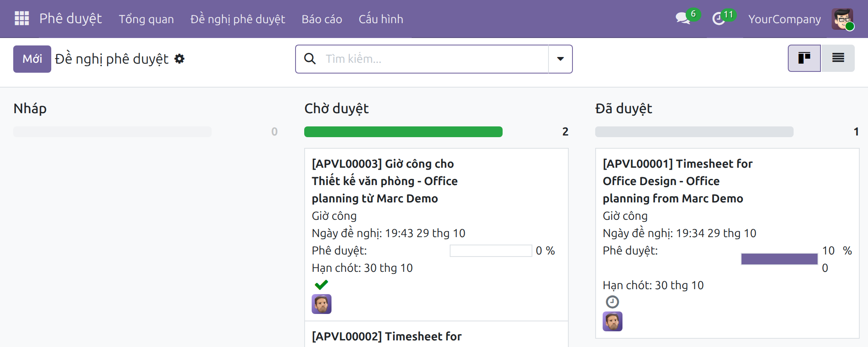Click the magnifying glass search icon
This screenshot has width=868, height=347.
(310, 59)
